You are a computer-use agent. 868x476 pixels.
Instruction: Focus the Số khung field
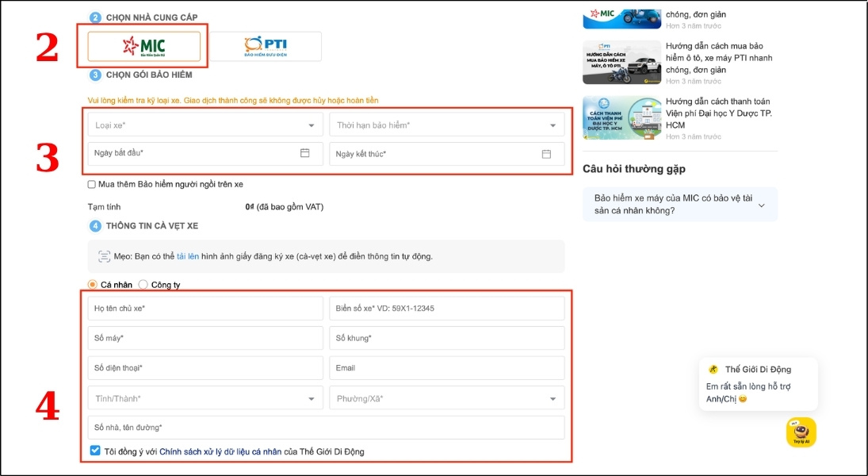pyautogui.click(x=447, y=338)
